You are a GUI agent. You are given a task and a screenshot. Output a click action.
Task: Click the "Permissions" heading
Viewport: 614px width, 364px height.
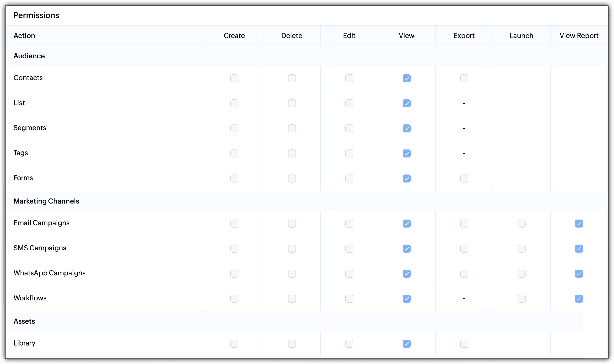click(36, 15)
